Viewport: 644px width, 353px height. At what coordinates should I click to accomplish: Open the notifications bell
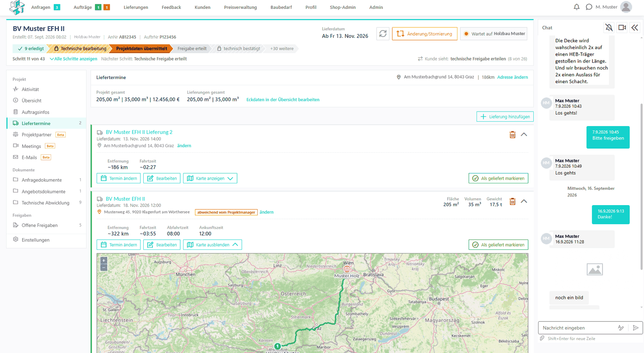click(x=576, y=7)
